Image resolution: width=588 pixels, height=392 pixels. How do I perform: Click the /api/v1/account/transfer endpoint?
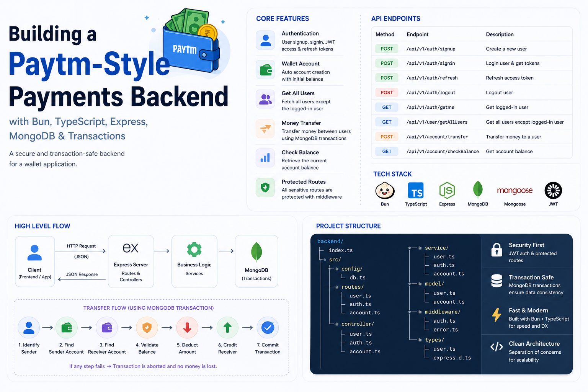click(437, 137)
